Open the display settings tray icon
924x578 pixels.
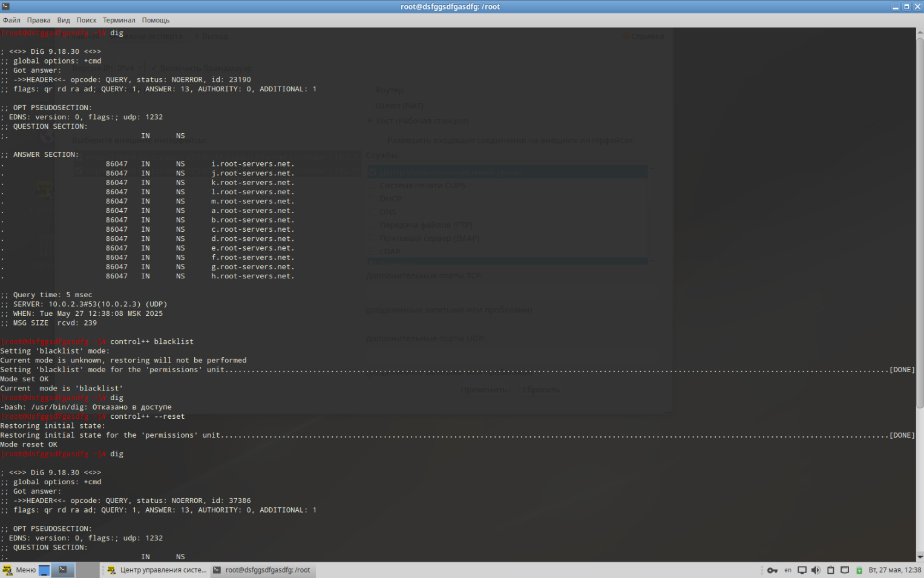(802, 570)
